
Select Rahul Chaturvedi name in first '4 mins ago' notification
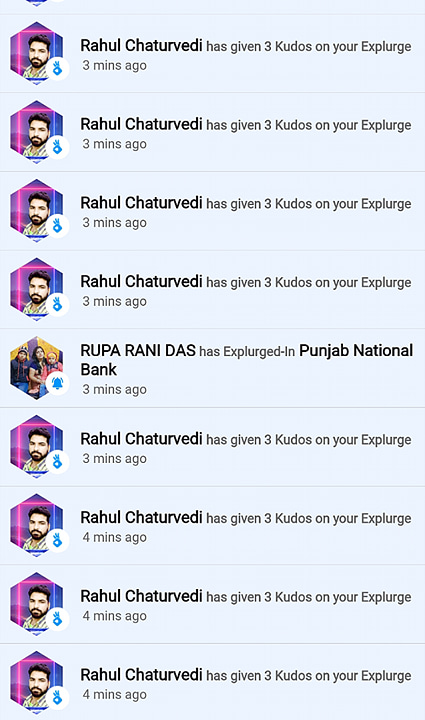tap(141, 518)
